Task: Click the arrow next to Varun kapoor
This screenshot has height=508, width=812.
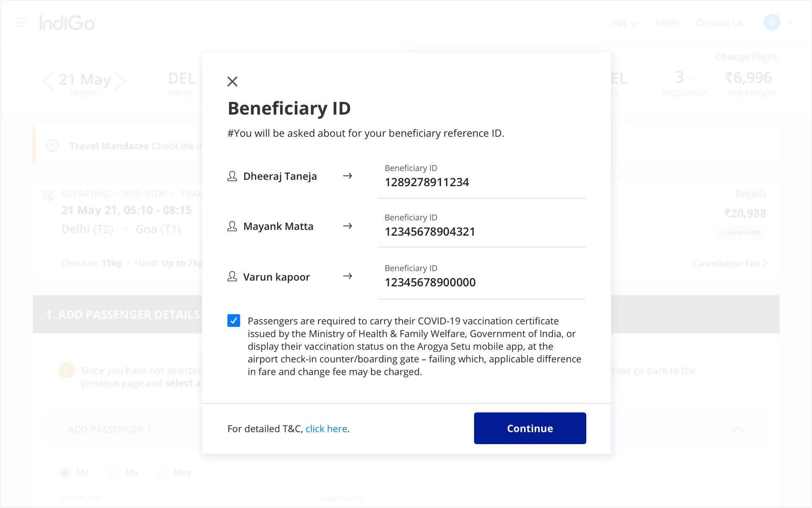Action: point(348,276)
